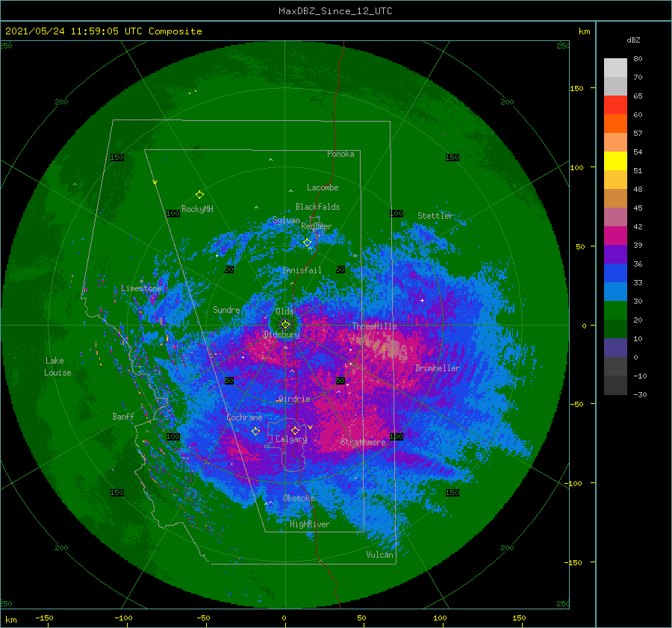Pick the light gray 70–80 dBZ swatch
Image resolution: width=672 pixels, height=628 pixels.
(615, 68)
